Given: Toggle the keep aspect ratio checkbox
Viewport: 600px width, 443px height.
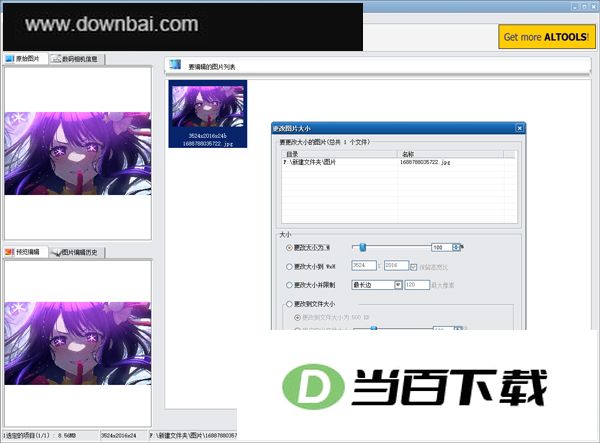Looking at the screenshot, I should (x=413, y=267).
